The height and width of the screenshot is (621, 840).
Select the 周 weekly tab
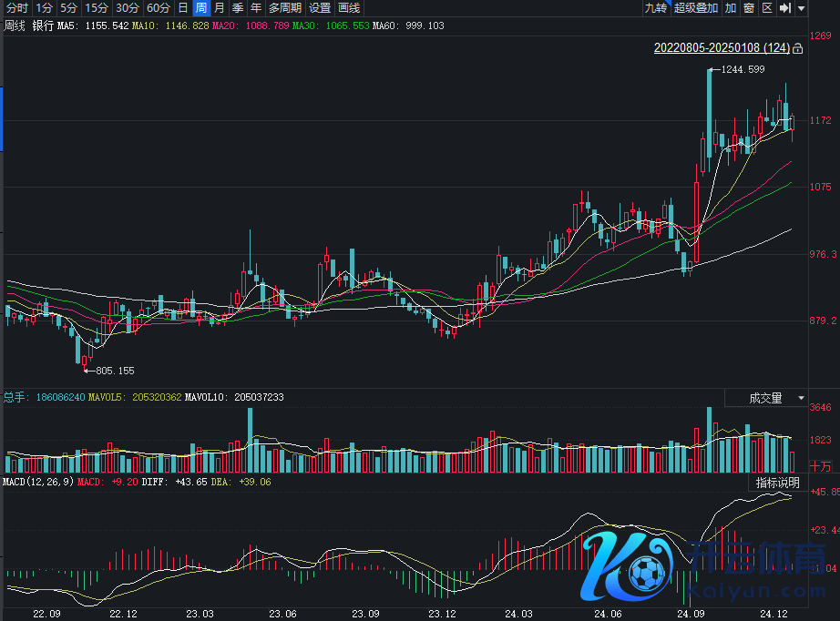[201, 8]
